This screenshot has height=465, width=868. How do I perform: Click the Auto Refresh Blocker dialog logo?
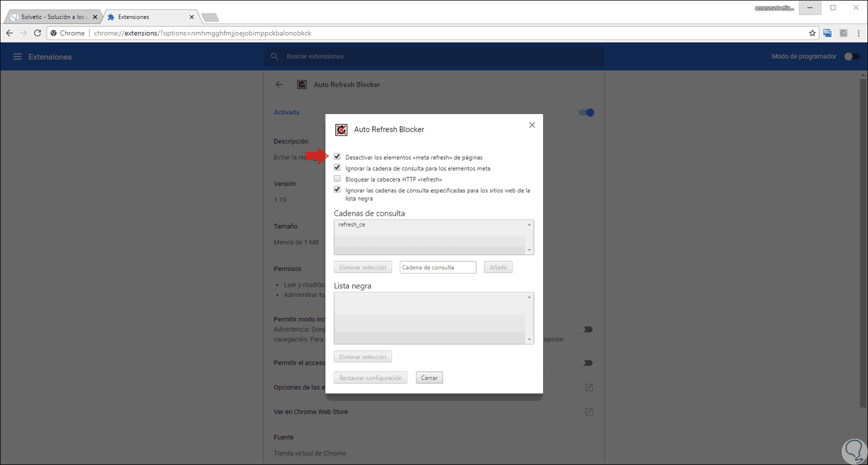point(341,130)
